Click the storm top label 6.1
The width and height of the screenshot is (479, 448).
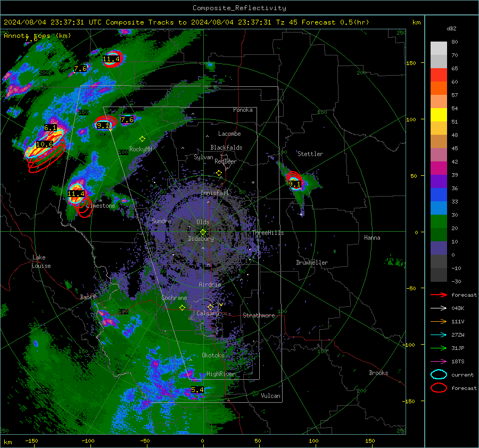coord(51,128)
